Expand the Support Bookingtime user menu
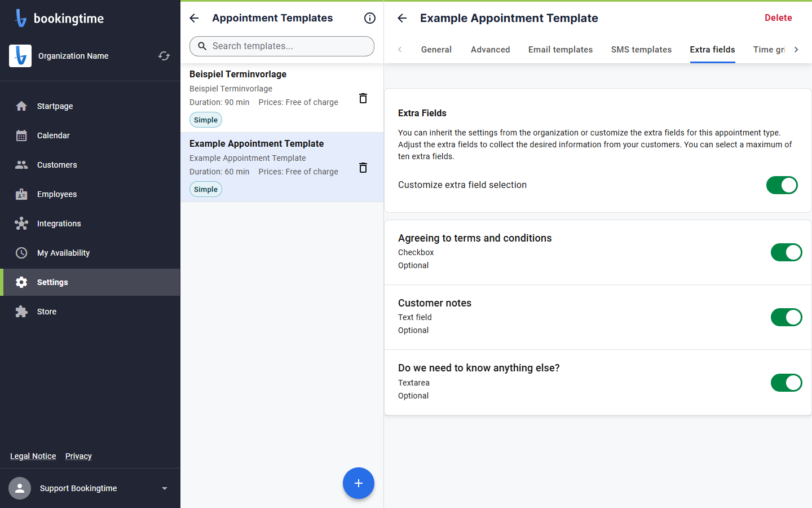This screenshot has width=812, height=508. (165, 488)
